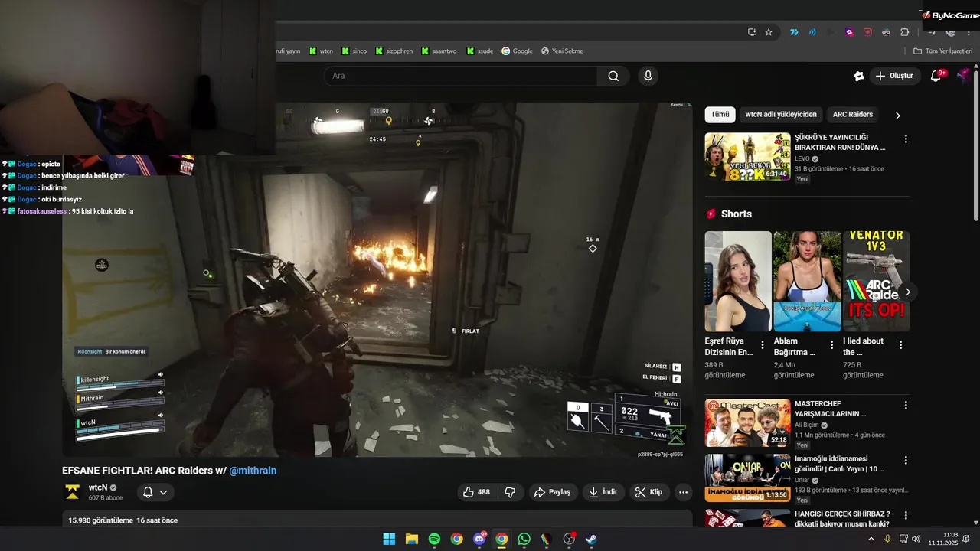Viewport: 980px width, 551px height.
Task: Click the İndir download button
Action: click(x=603, y=492)
